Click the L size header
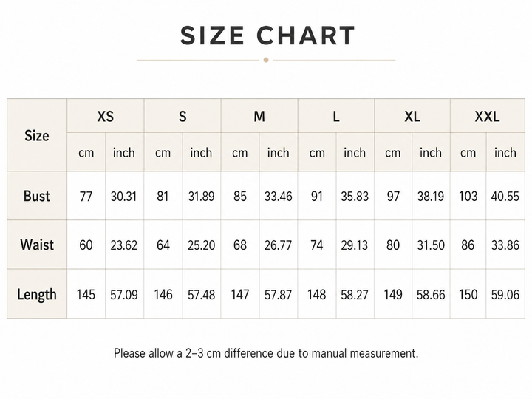 pyautogui.click(x=336, y=116)
